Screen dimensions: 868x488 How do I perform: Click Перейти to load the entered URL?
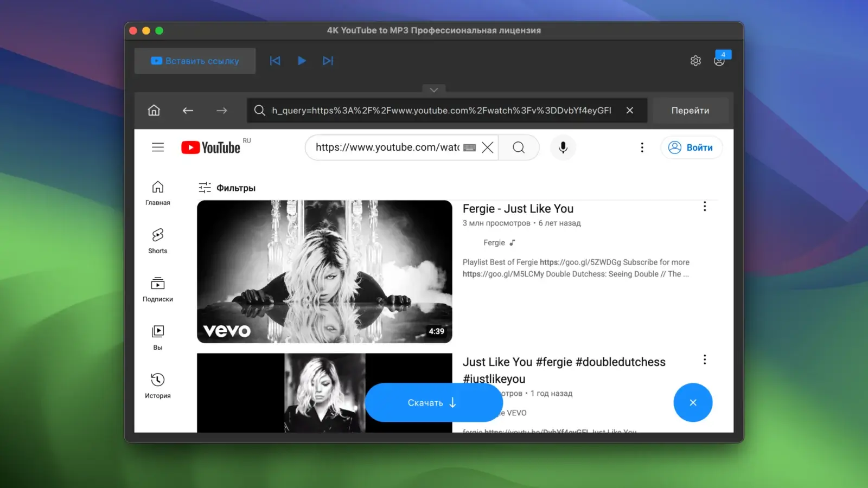pos(690,110)
